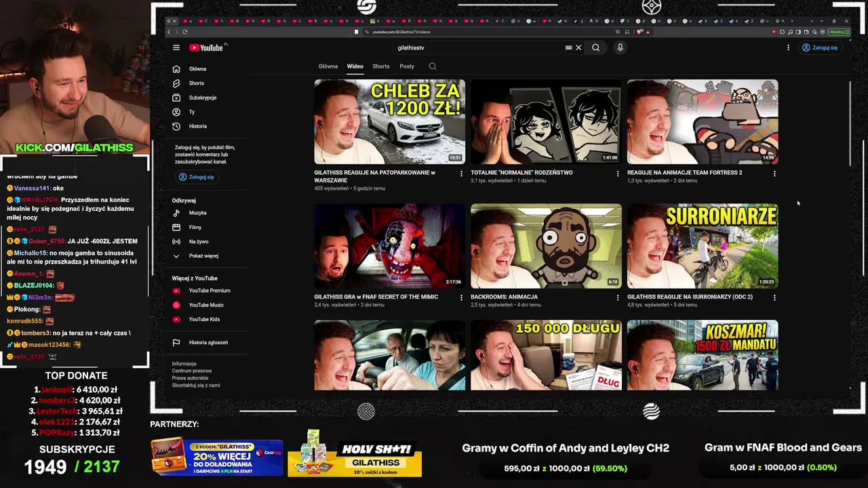Image resolution: width=868 pixels, height=488 pixels.
Task: Open the Team Fortress 2 animation thumbnail
Action: [x=703, y=122]
